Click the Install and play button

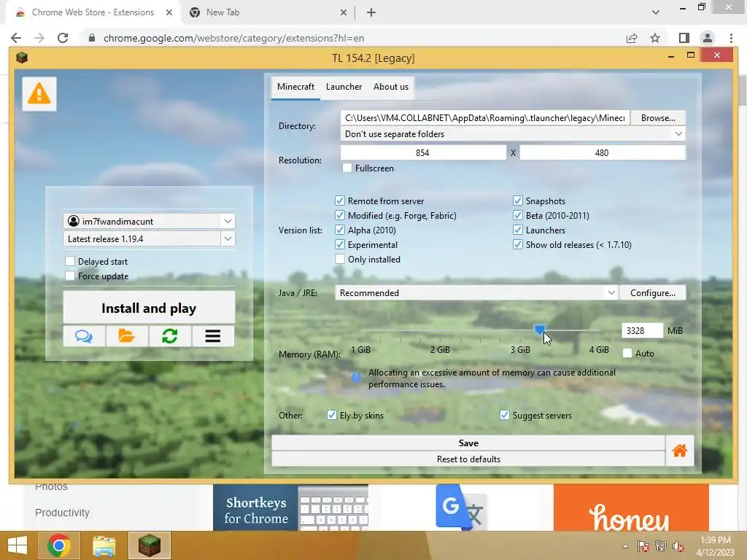click(x=149, y=308)
